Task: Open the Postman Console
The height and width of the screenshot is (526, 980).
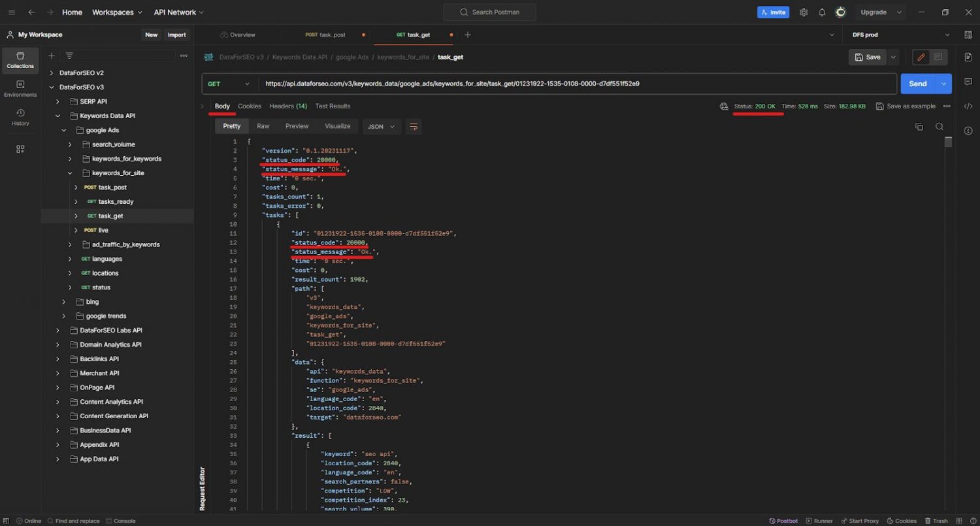Action: click(121, 521)
